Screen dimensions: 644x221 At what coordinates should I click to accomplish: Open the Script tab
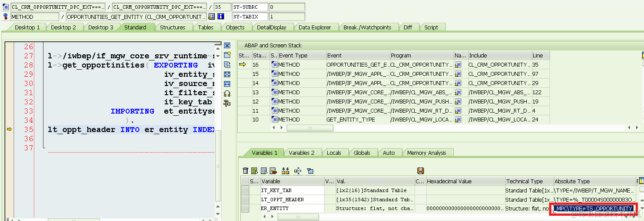[431, 27]
